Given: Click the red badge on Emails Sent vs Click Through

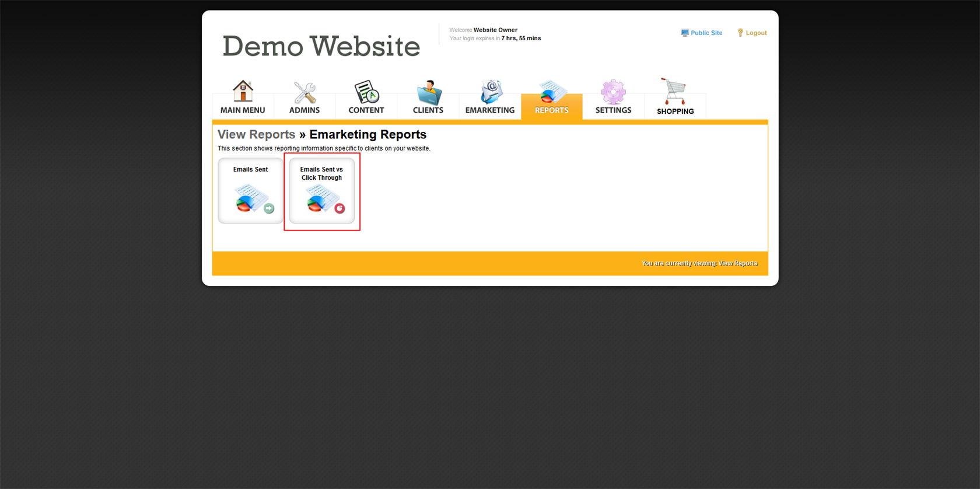Looking at the screenshot, I should 339,208.
